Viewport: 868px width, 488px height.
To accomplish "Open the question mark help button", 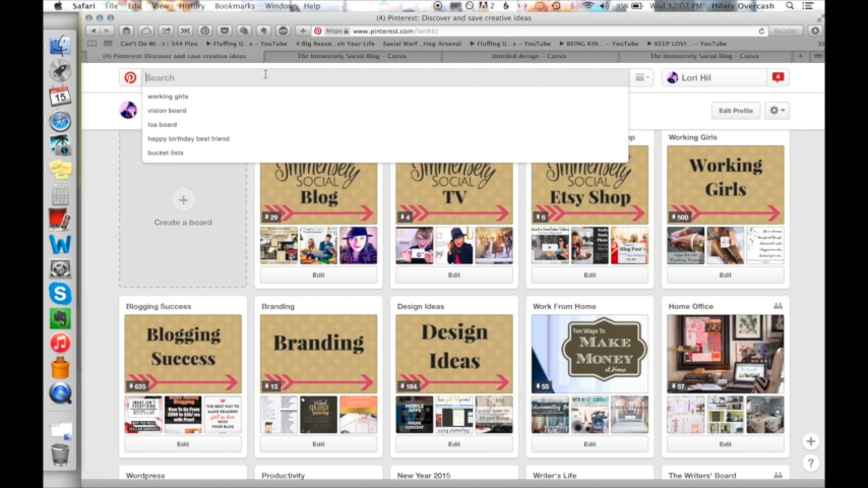I will 810,463.
